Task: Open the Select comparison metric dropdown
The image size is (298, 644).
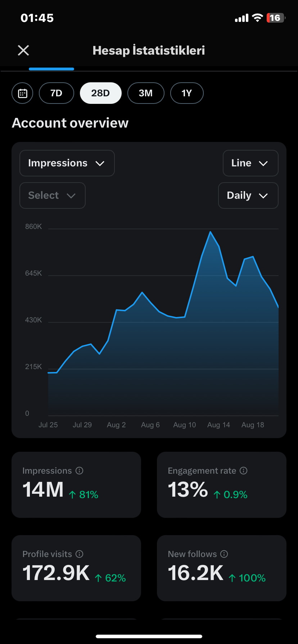Action: click(x=53, y=195)
